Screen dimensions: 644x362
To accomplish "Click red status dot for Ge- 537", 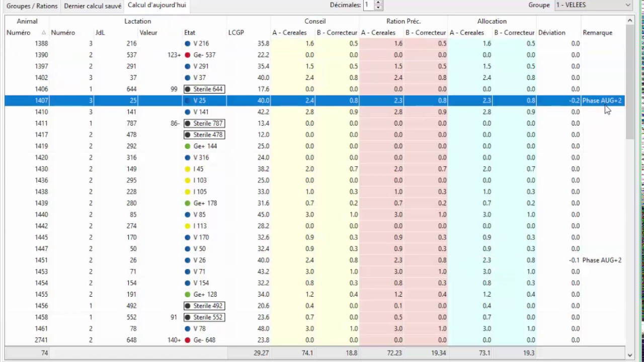I will (x=188, y=55).
